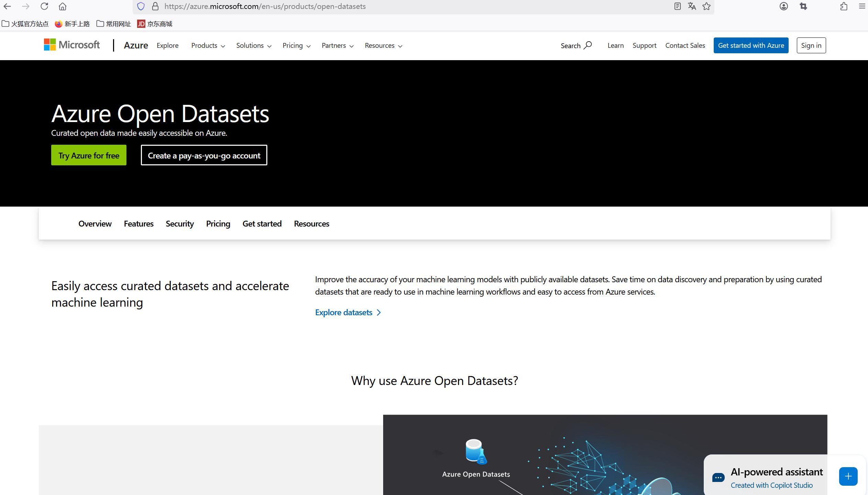Expand the Partners dropdown menu
This screenshot has width=868, height=495.
tap(337, 45)
